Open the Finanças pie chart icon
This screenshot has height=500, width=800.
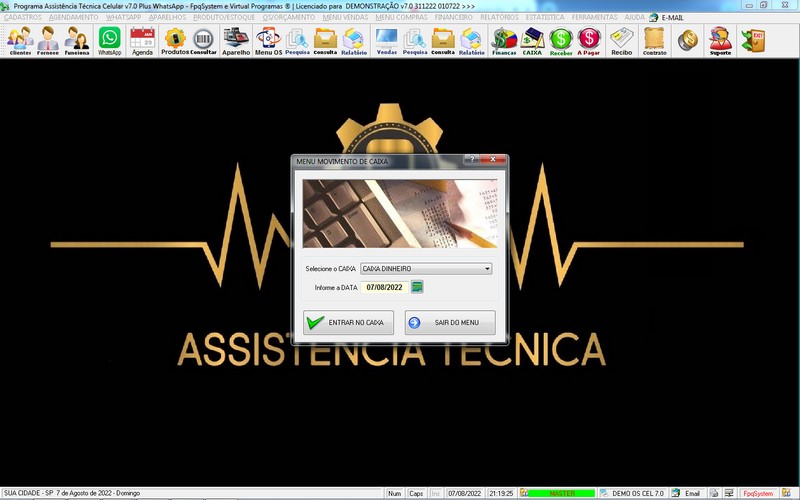pyautogui.click(x=504, y=41)
